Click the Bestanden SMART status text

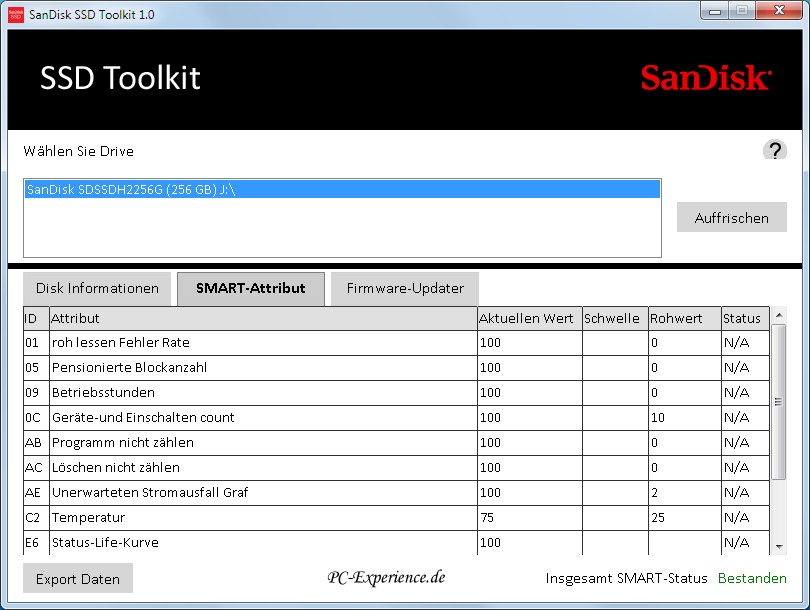[x=752, y=578]
